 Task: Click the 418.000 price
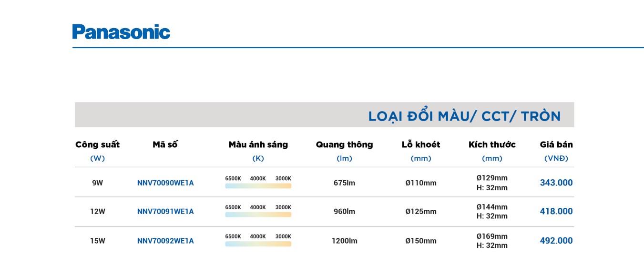556,211
